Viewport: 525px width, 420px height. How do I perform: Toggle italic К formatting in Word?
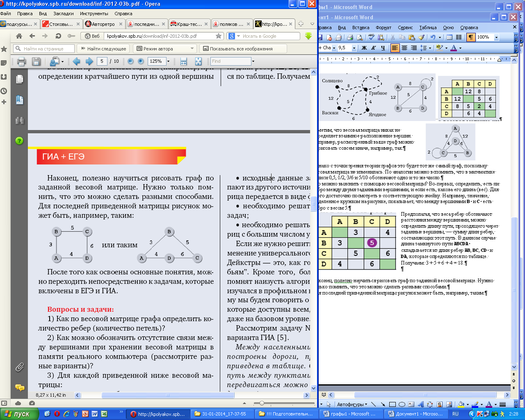coord(373,48)
